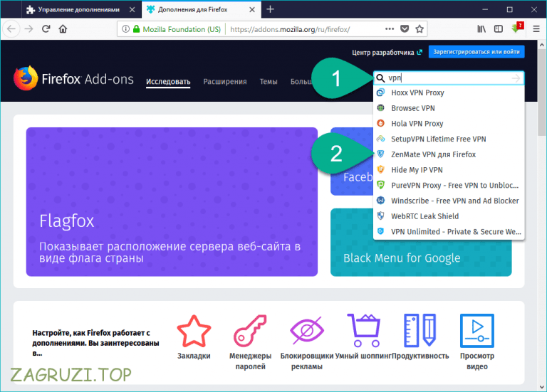Select VPN Unlimited suggestion
Image resolution: width=547 pixels, height=392 pixels.
pyautogui.click(x=449, y=232)
